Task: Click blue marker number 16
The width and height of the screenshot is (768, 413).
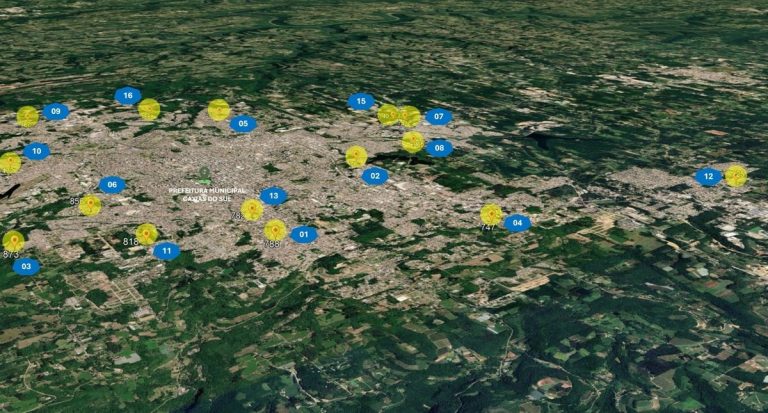Action: (x=128, y=96)
